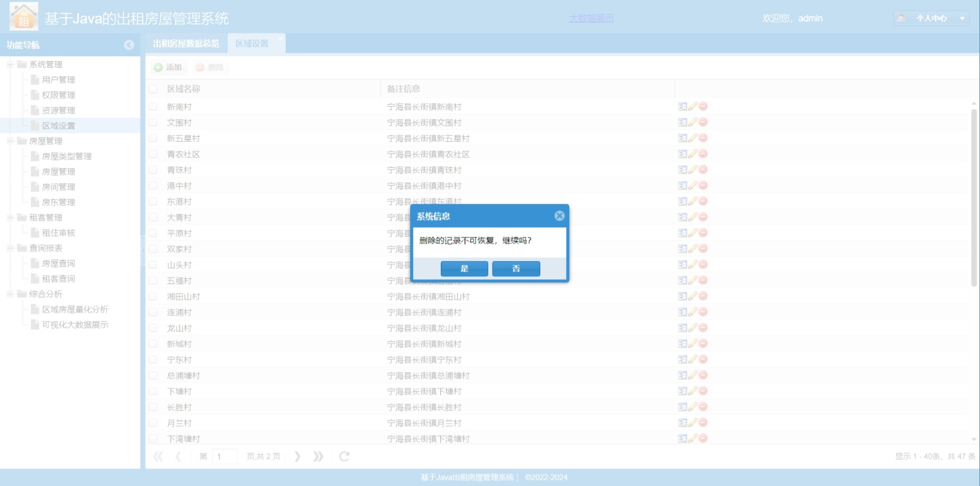Click the refresh icon in pagination bar

(x=344, y=457)
